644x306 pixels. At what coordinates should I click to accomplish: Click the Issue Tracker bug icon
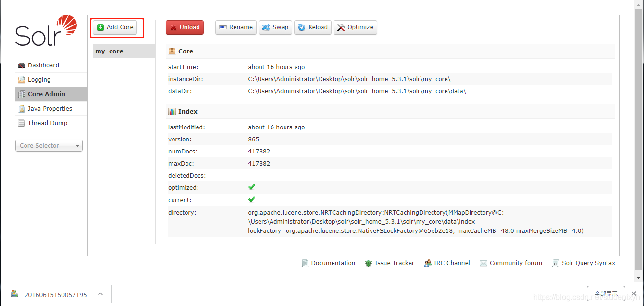coord(369,263)
